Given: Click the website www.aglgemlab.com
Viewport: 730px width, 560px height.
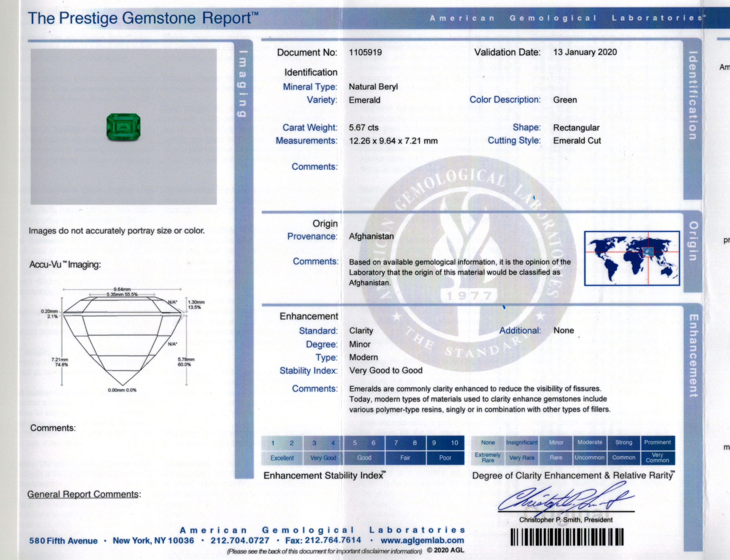Looking at the screenshot, I should [x=422, y=540].
